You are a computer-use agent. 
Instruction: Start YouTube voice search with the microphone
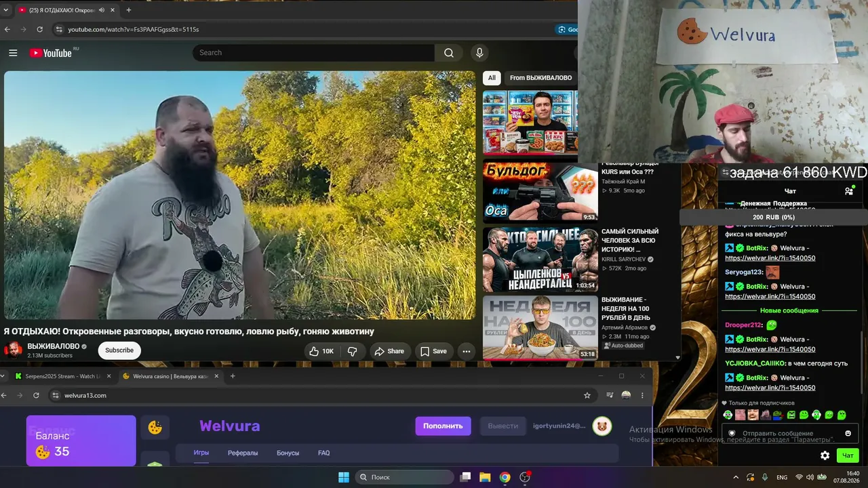pyautogui.click(x=479, y=53)
